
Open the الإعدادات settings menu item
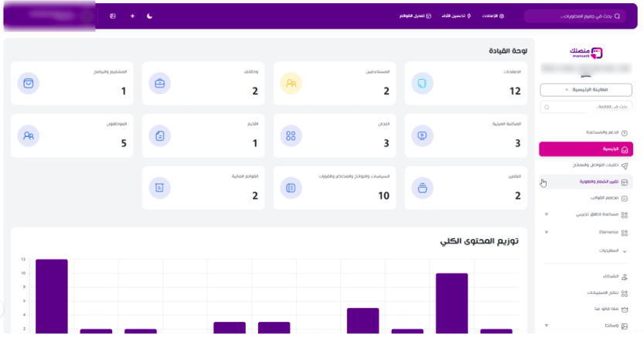pyautogui.click(x=493, y=16)
